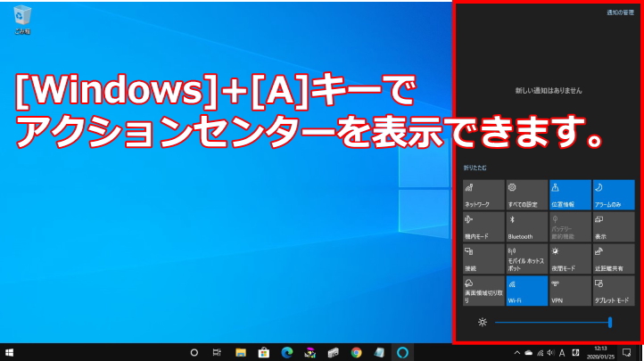644x361 pixels.
Task: Click the brightness slider track
Action: click(551, 322)
